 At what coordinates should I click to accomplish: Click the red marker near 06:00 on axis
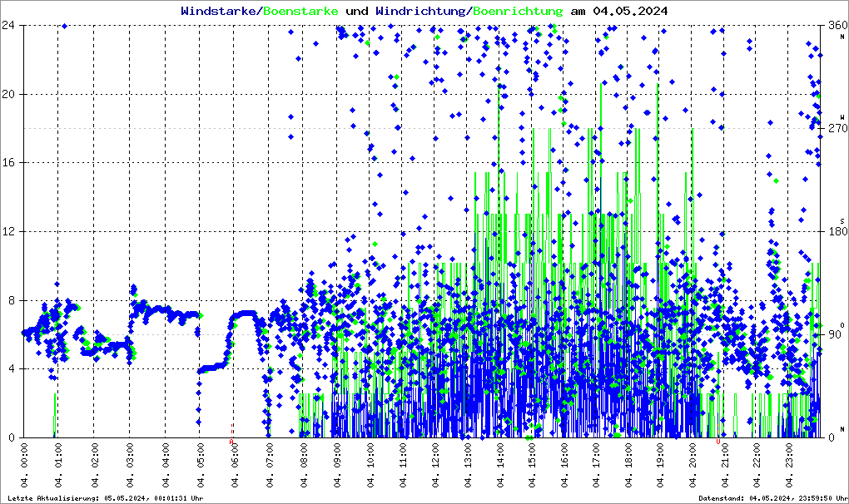(x=232, y=429)
